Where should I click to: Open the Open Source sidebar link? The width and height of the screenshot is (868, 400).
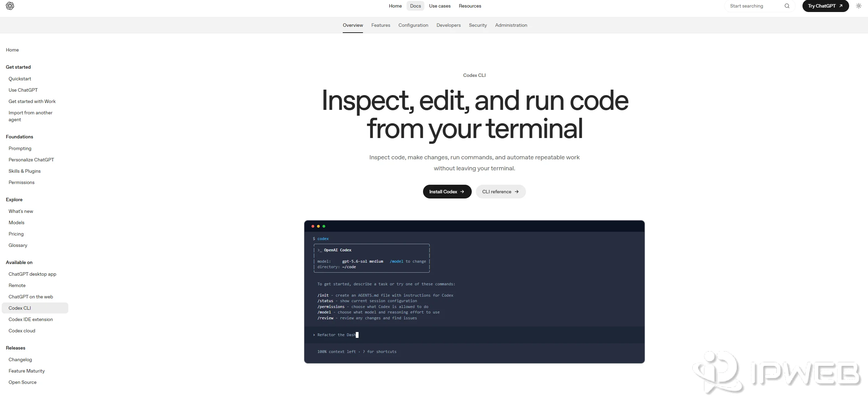pos(22,382)
